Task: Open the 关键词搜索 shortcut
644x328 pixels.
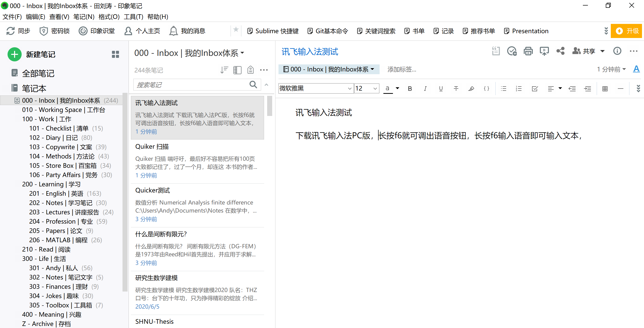Action: [x=376, y=31]
